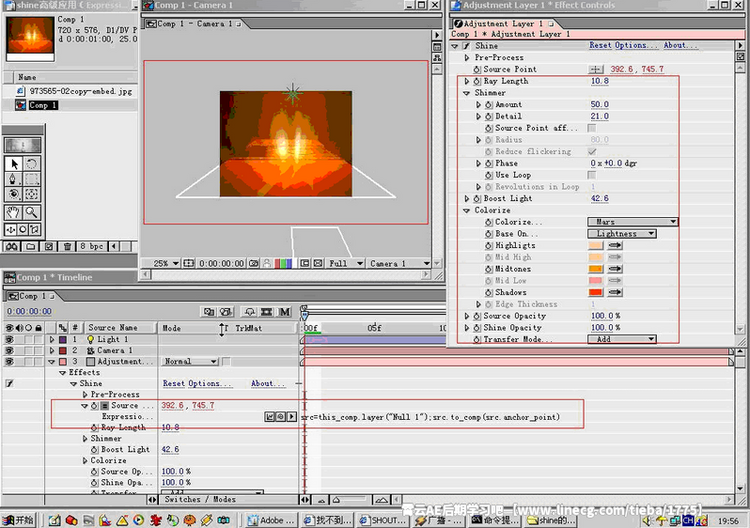The width and height of the screenshot is (750, 528).
Task: Create a new folder in the Project window
Action: (31, 246)
